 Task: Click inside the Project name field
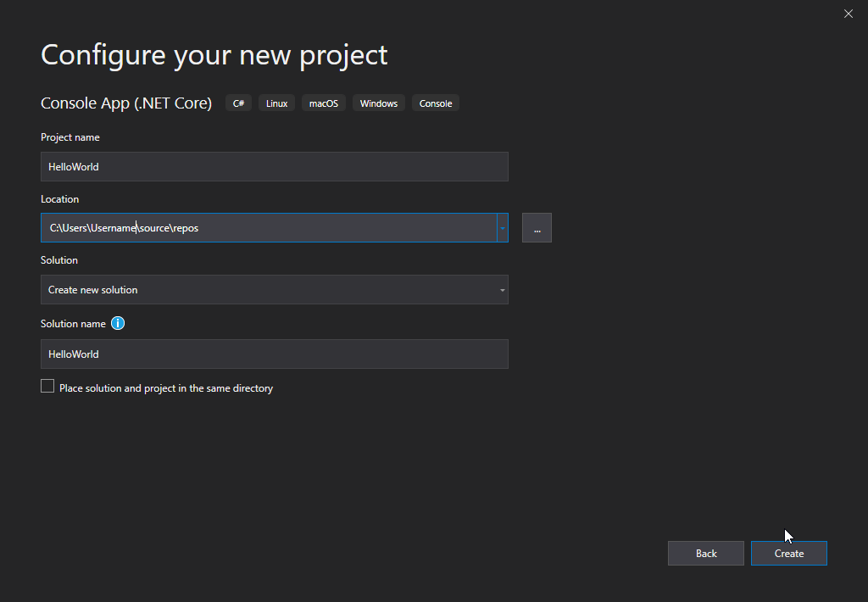click(x=274, y=167)
